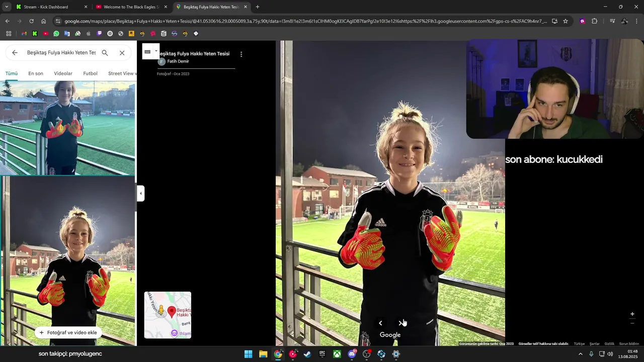Click the microphone tray icon
Screen dimensions: 644x362
pos(591,354)
